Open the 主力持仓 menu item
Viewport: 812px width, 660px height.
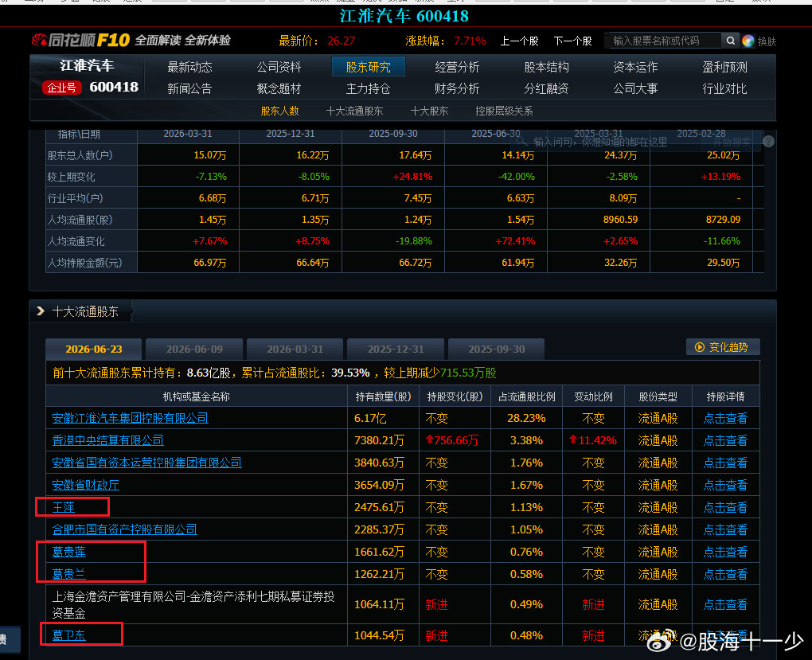coord(369,88)
